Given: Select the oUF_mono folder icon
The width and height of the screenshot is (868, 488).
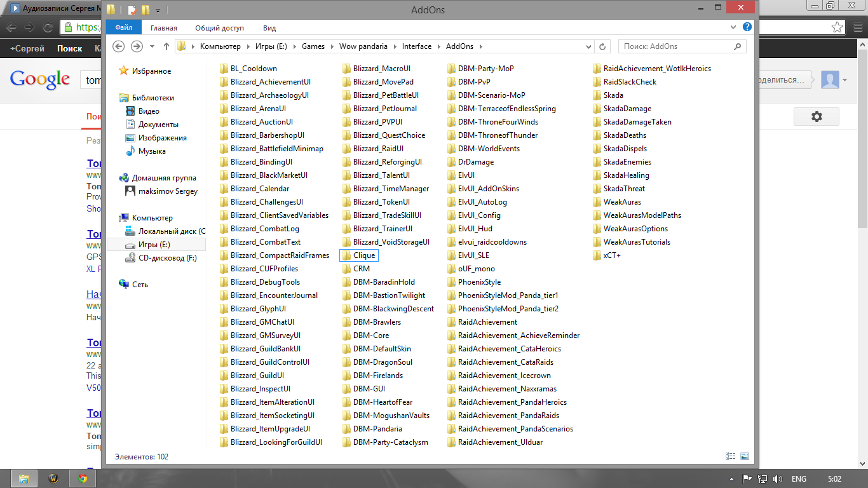Looking at the screenshot, I should 451,269.
